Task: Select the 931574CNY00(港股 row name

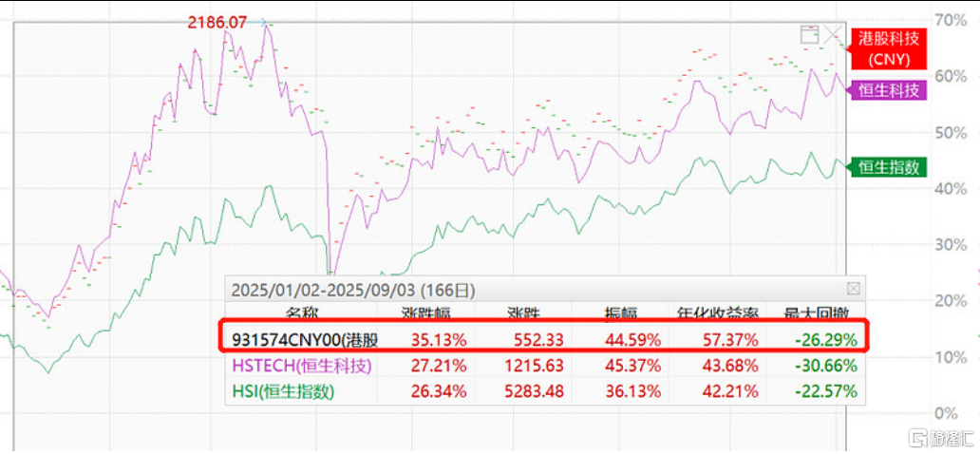Action: click(305, 340)
